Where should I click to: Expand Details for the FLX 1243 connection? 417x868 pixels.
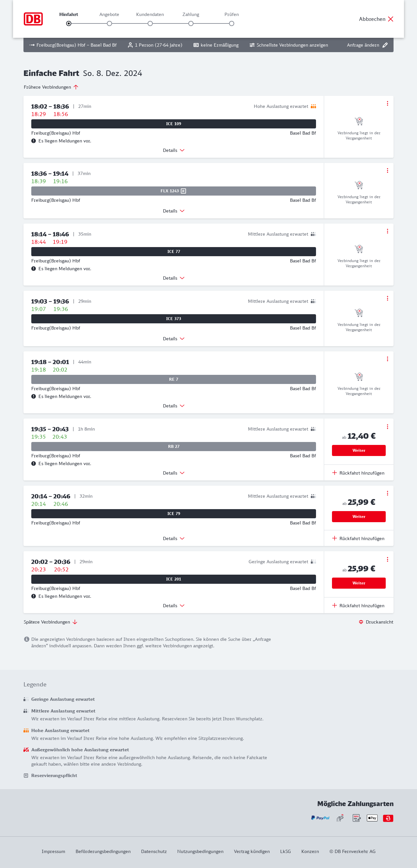(x=173, y=211)
